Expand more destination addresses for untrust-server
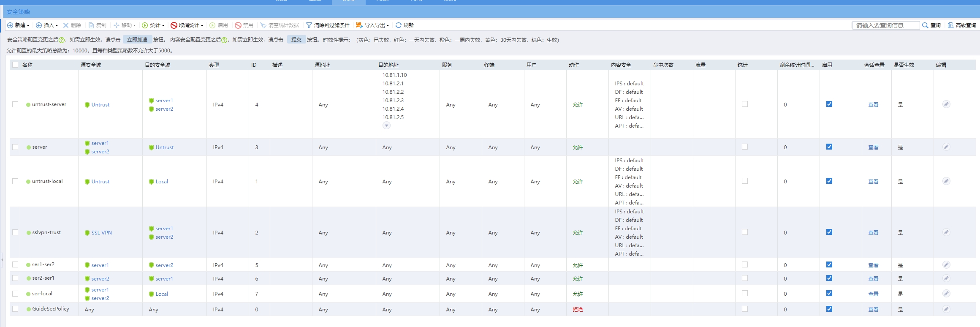Viewport: 980px width, 327px height. pos(386,125)
